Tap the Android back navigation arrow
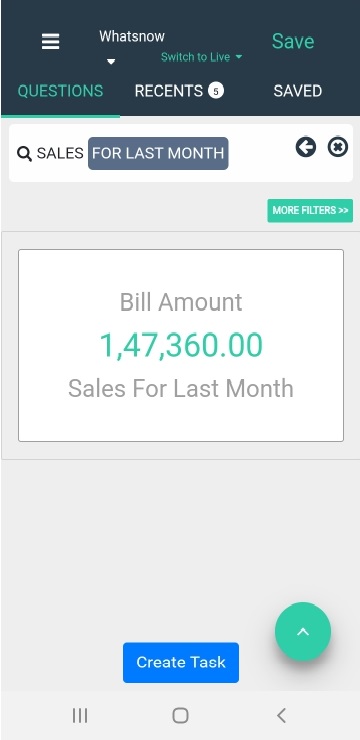The width and height of the screenshot is (360, 740). (x=281, y=715)
